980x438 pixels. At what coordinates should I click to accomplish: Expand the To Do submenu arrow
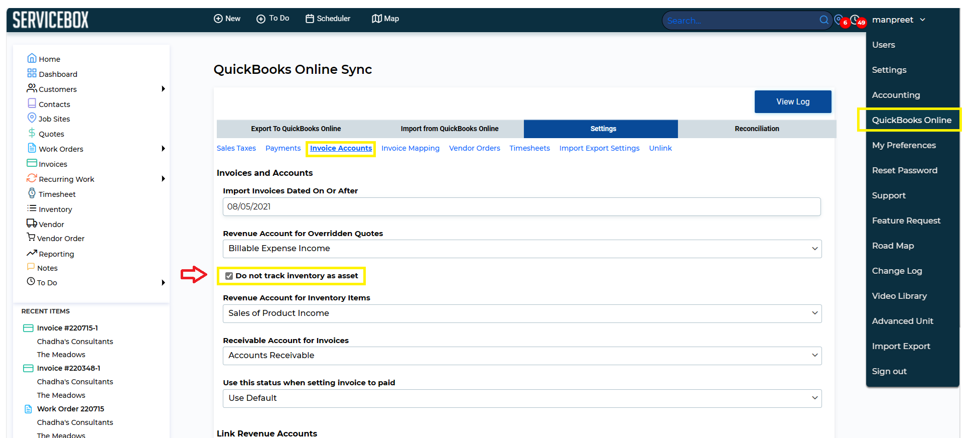pyautogui.click(x=163, y=283)
